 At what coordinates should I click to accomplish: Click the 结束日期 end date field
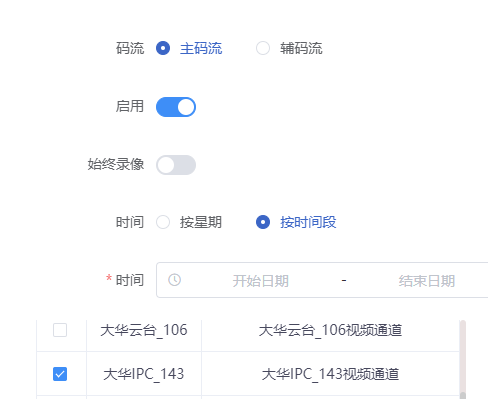point(427,281)
